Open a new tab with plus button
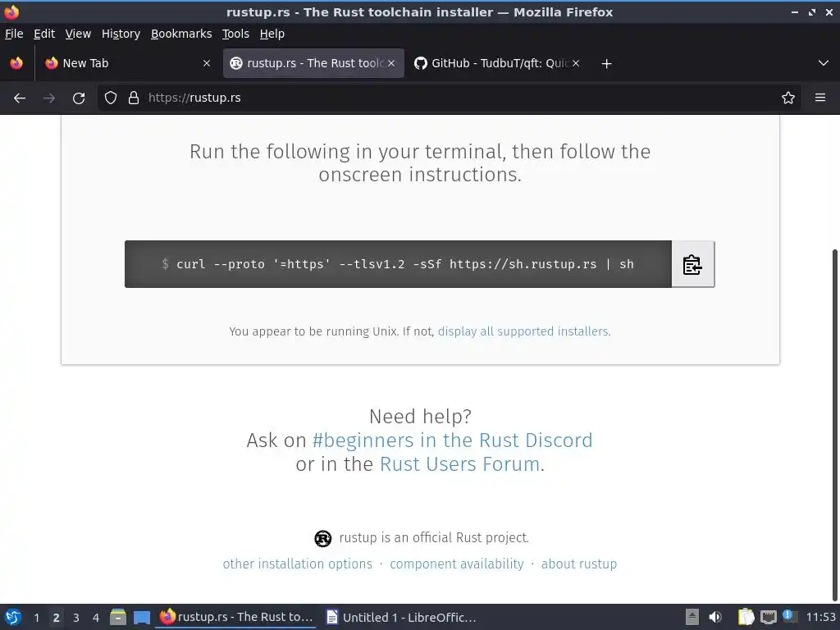The image size is (840, 630). click(x=606, y=64)
